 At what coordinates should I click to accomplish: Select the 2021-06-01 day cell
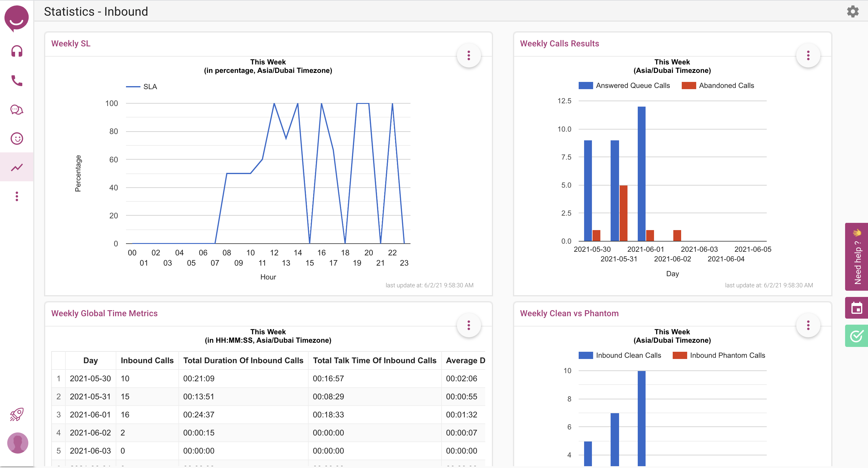click(x=90, y=414)
